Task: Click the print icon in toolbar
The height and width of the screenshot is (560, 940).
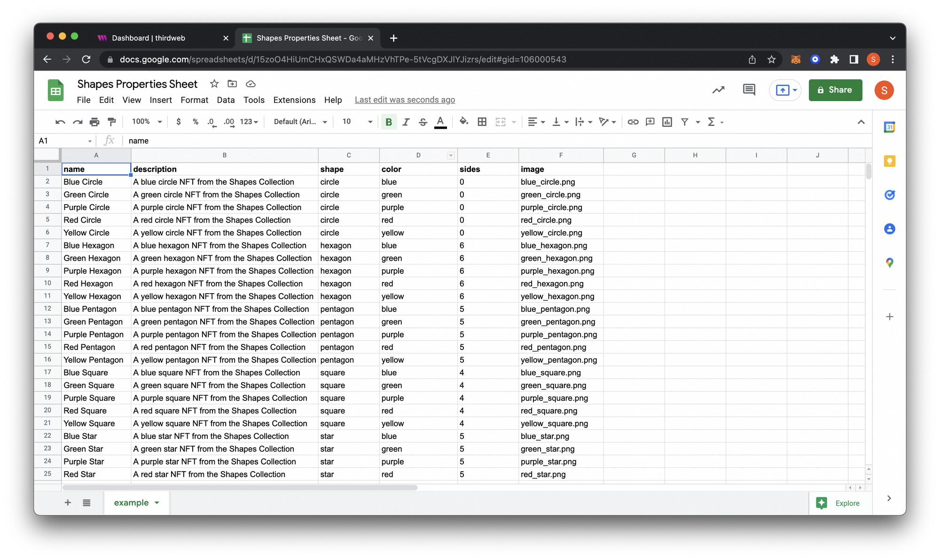Action: 94,122
